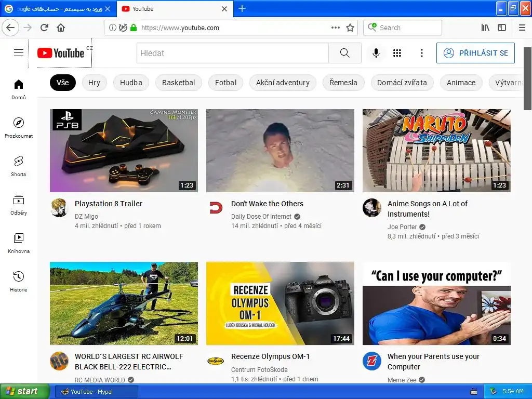Open Daily Dose Of Internet channel avatar
The height and width of the screenshot is (399, 532).
click(216, 208)
